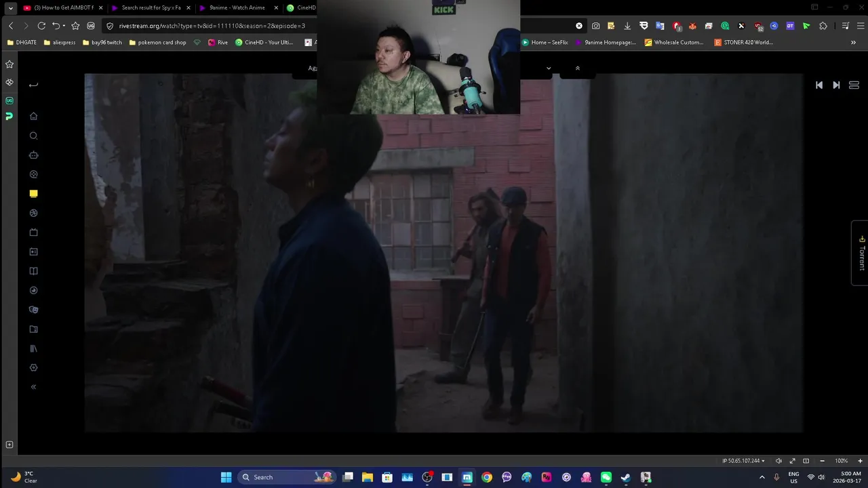Open the bay96 twitch bookmark folder
This screenshot has width=868, height=488.
click(x=102, y=42)
